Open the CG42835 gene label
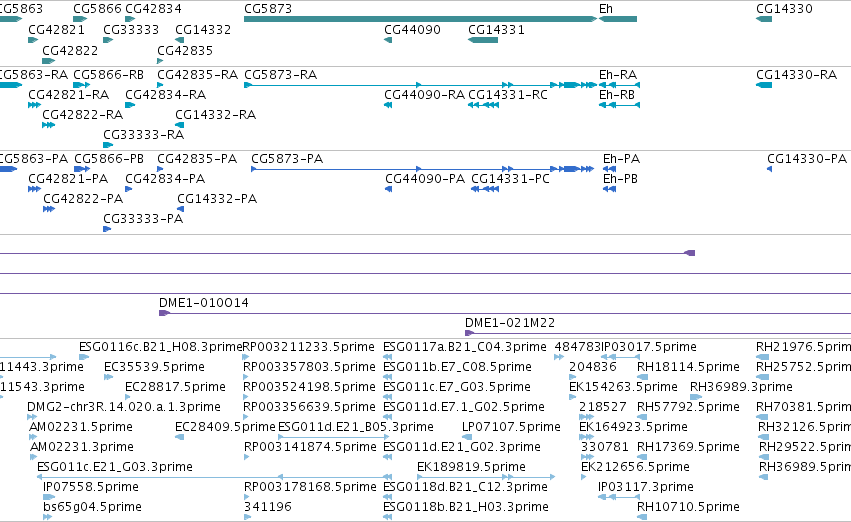Viewport: 851px width, 522px height. coord(185,51)
